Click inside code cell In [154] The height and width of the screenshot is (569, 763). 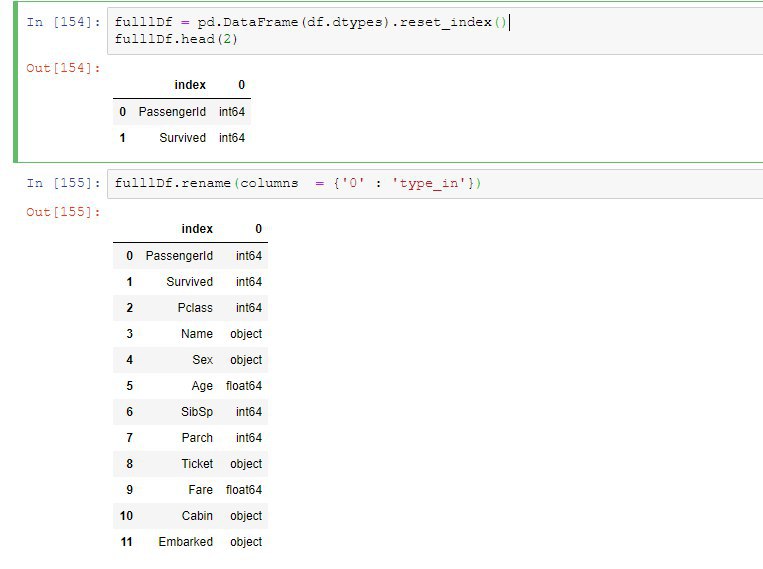pyautogui.click(x=435, y=31)
